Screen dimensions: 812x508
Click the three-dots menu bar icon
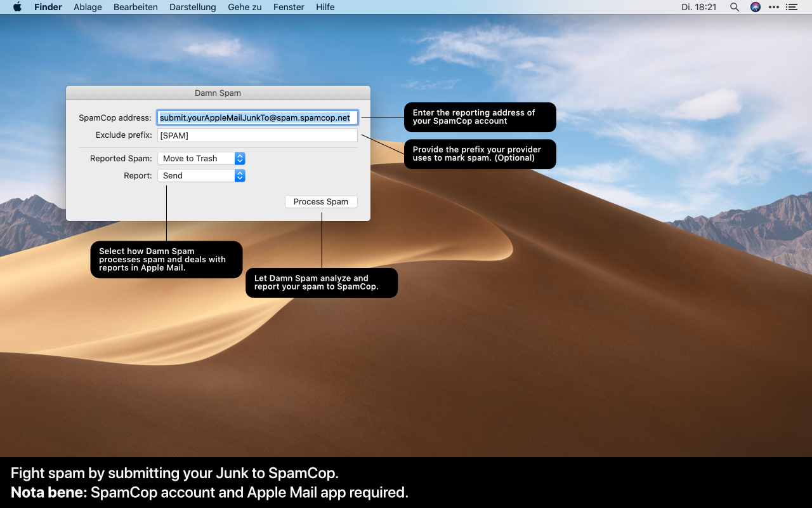pyautogui.click(x=773, y=7)
